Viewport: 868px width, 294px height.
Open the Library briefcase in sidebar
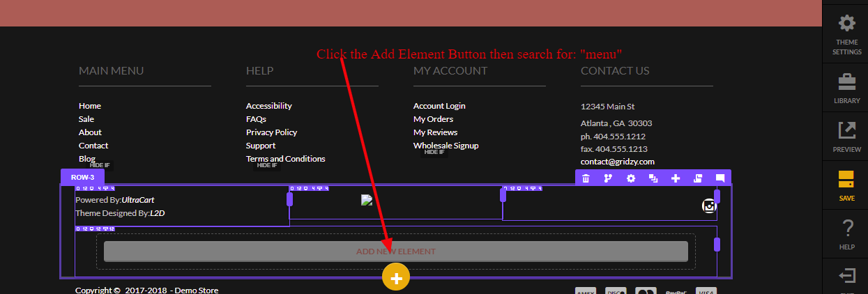[x=846, y=90]
